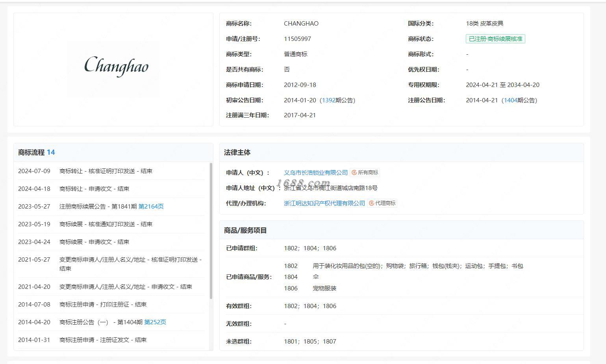Select the 2024-07-09 商标转让 process row
This screenshot has width=606, height=364.
[111, 171]
